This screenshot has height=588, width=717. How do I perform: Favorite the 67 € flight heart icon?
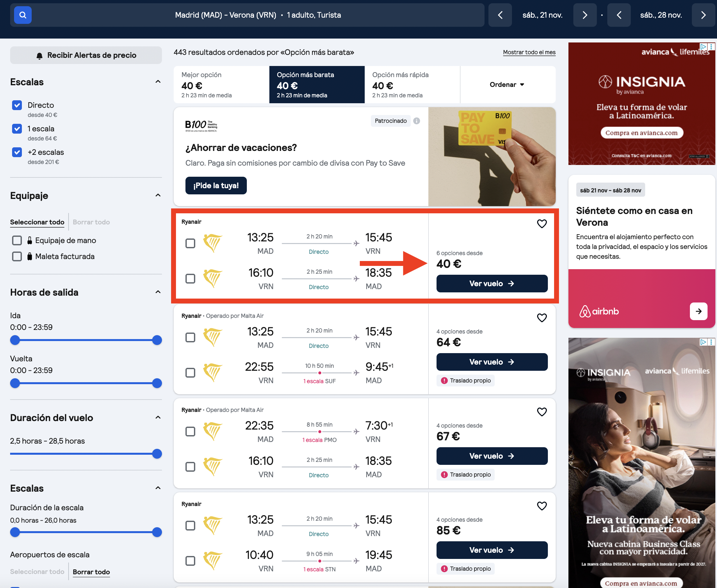542,412
